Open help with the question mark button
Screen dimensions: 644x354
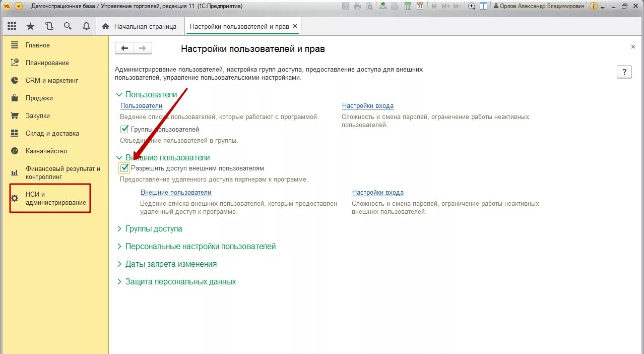624,72
